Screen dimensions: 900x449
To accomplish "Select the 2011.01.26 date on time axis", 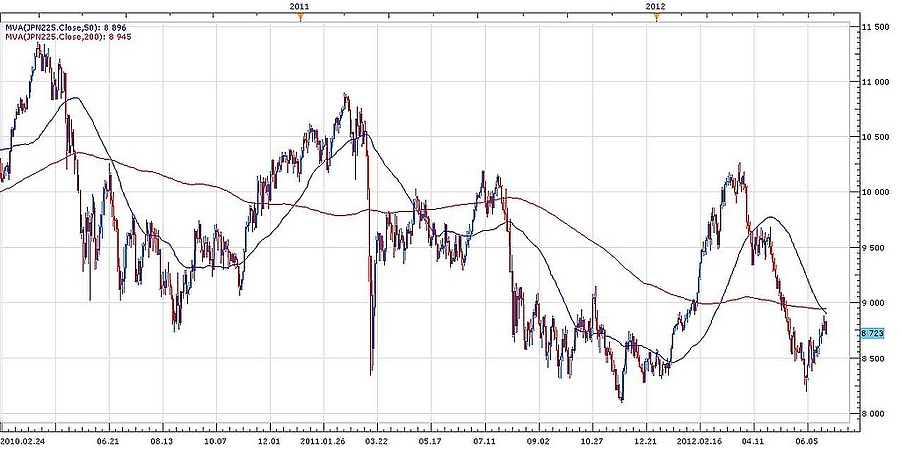I will 323,439.
